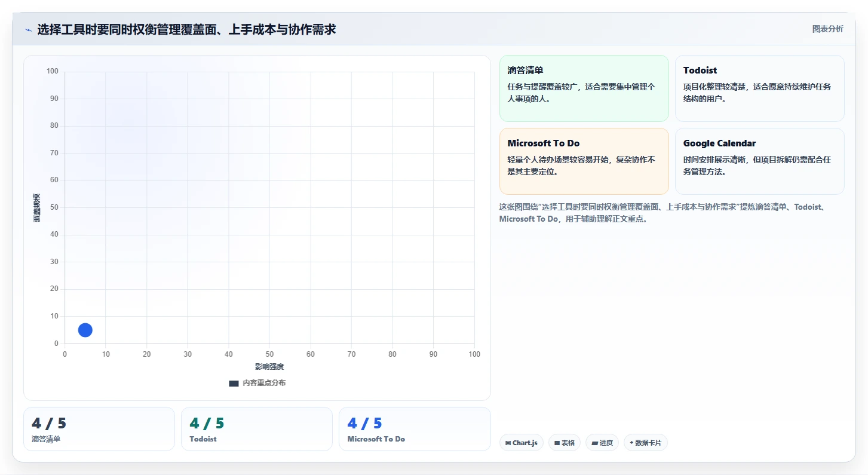Click the 表格 tag

tap(564, 443)
